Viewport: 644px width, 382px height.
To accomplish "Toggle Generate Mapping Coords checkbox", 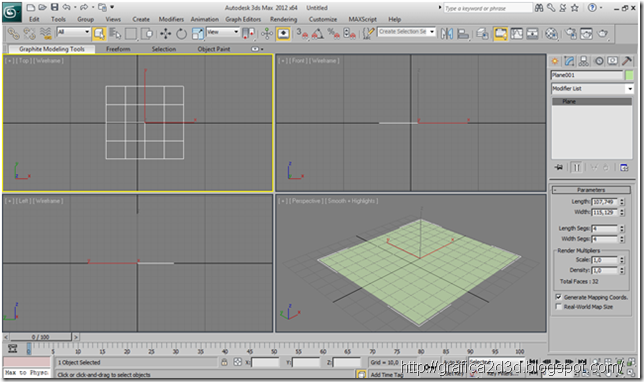I will [x=558, y=297].
